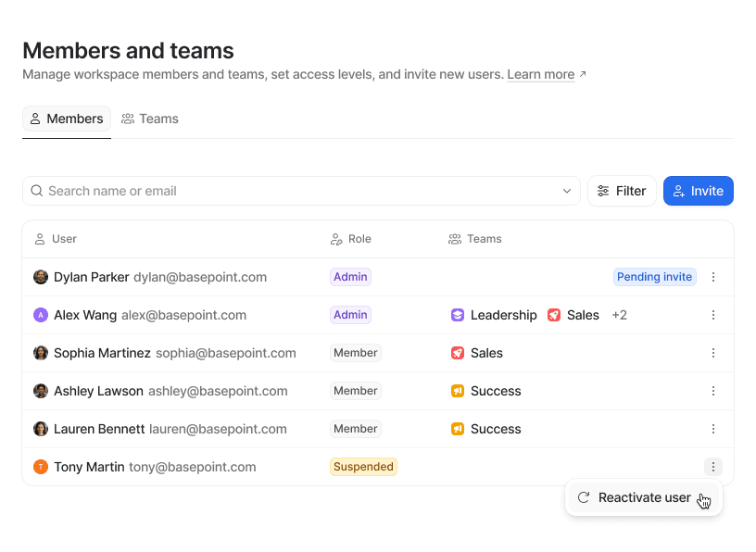Image resolution: width=756 pixels, height=552 pixels.
Task: Click the Success team icon in Ashley's row
Action: [458, 391]
